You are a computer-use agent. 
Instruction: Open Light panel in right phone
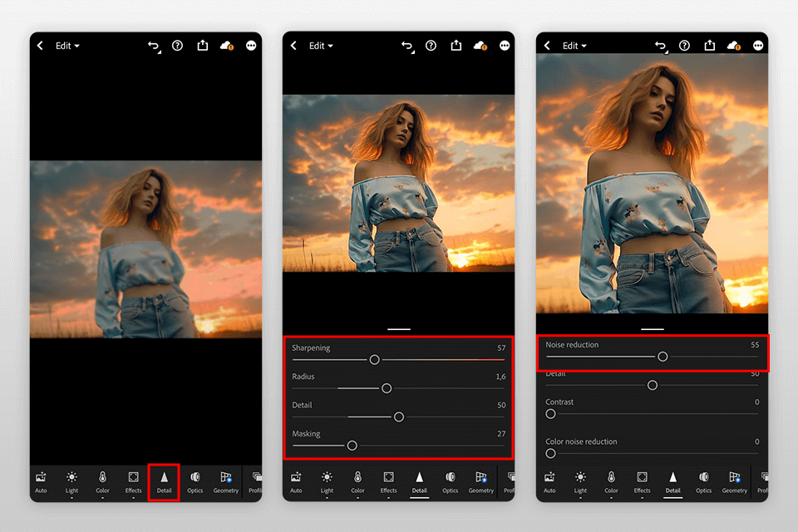tap(580, 482)
